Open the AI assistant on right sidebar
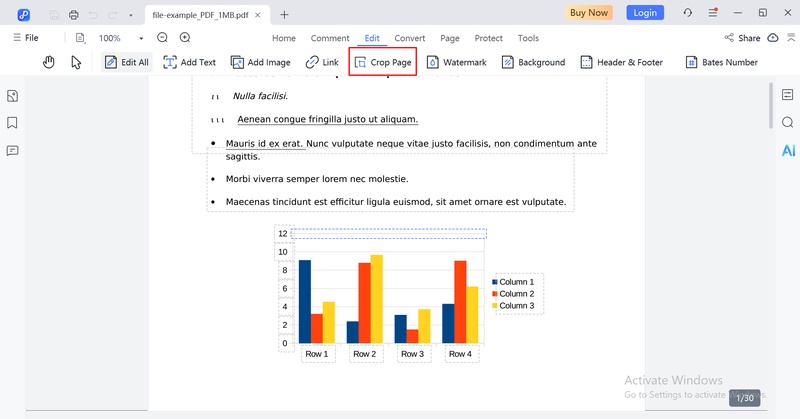Screen dimensions: 800x419 788,151
